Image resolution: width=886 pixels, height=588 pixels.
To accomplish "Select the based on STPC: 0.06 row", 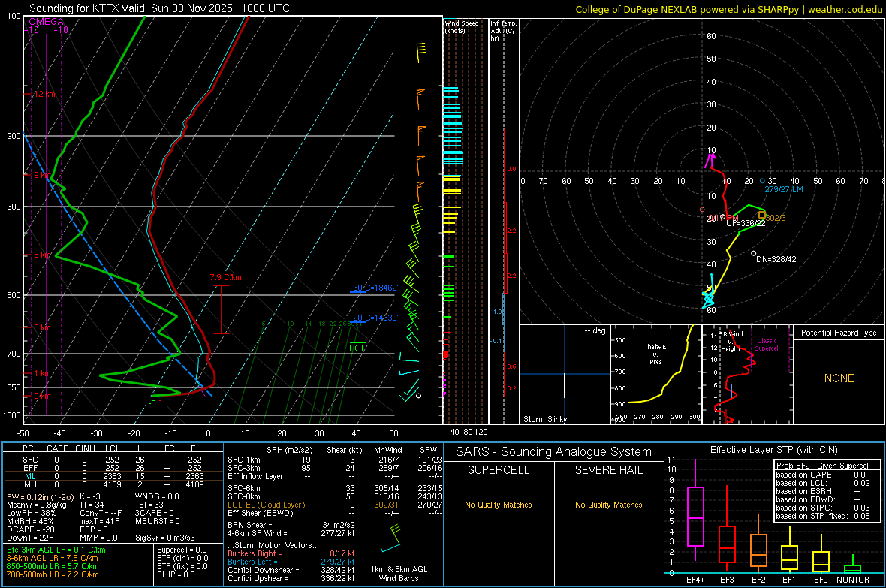I will coord(823,508).
